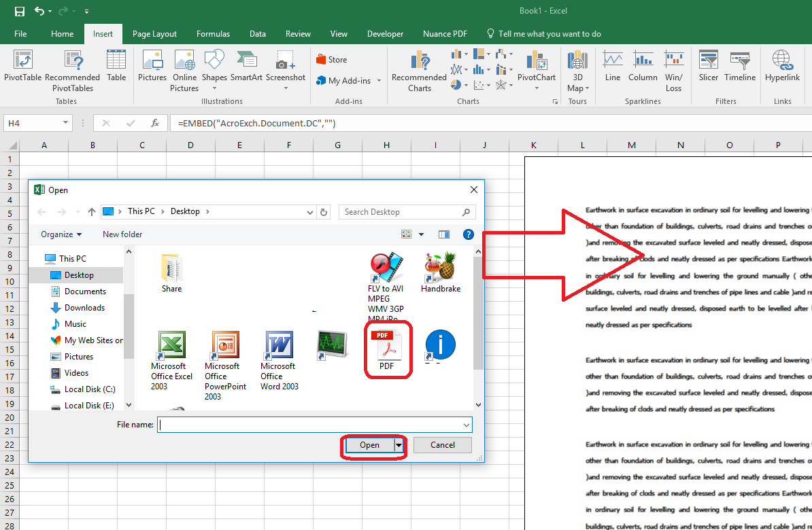Switch to the Formulas tab
812x530 pixels.
pyautogui.click(x=213, y=34)
